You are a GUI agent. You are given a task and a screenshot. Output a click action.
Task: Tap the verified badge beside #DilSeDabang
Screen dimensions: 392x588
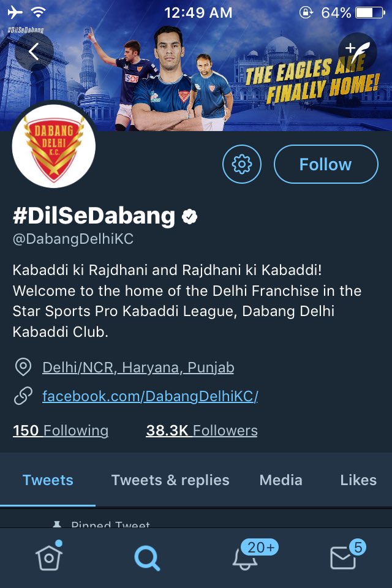coord(189,216)
